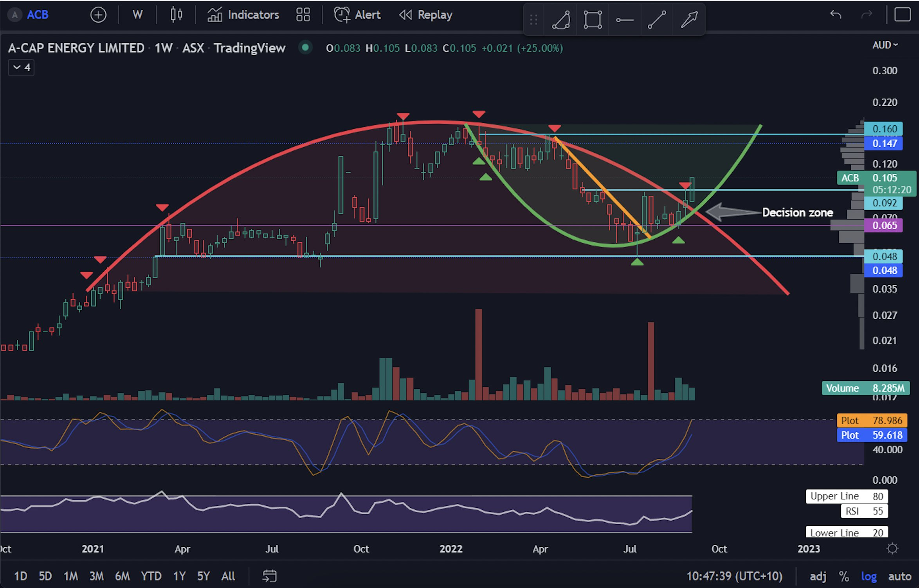Open the AUD currency dropdown
The image size is (919, 588).
885,45
